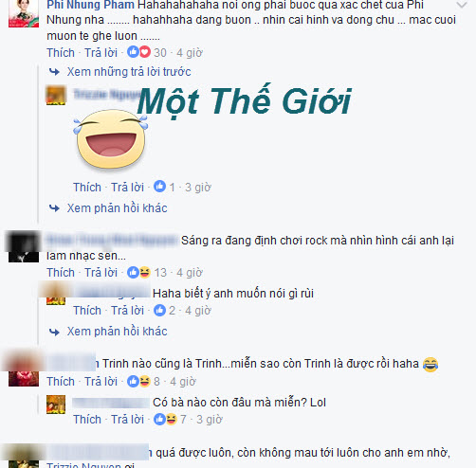The width and height of the screenshot is (476, 468).
Task: Open Phi Nhung Pham's profile picture
Action: 24,14
